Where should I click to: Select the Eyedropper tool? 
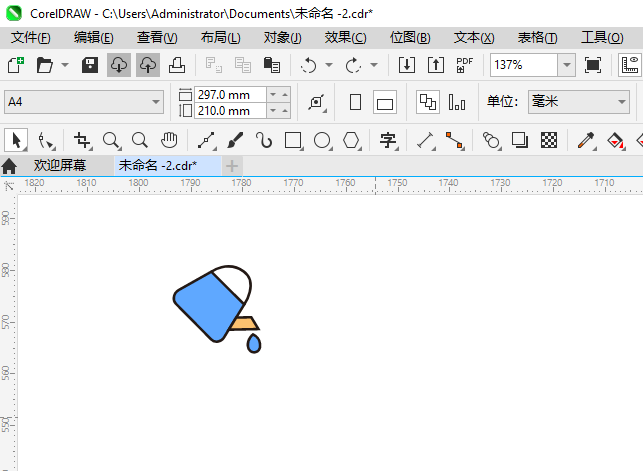pyautogui.click(x=586, y=141)
